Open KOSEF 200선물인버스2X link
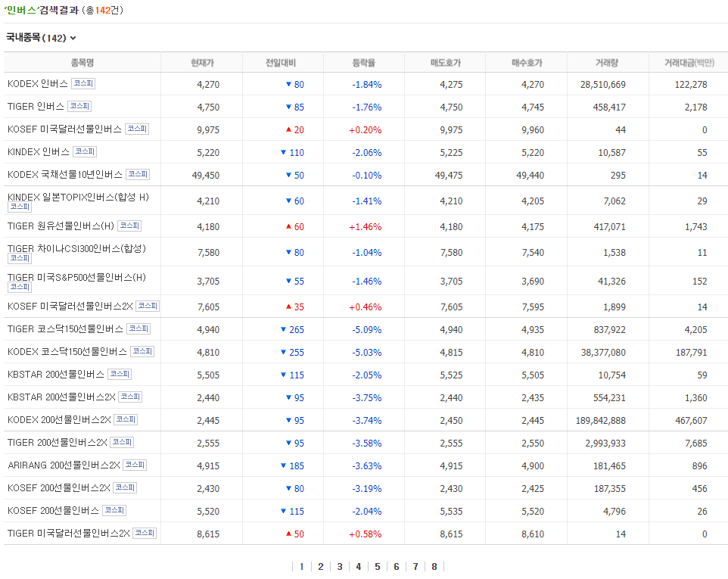 58,488
